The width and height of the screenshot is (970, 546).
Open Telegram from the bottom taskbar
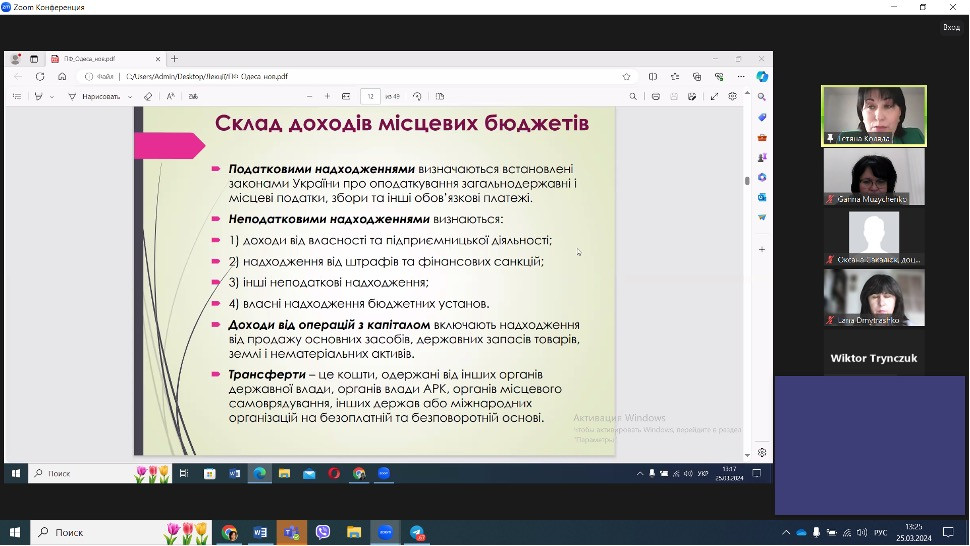[417, 532]
